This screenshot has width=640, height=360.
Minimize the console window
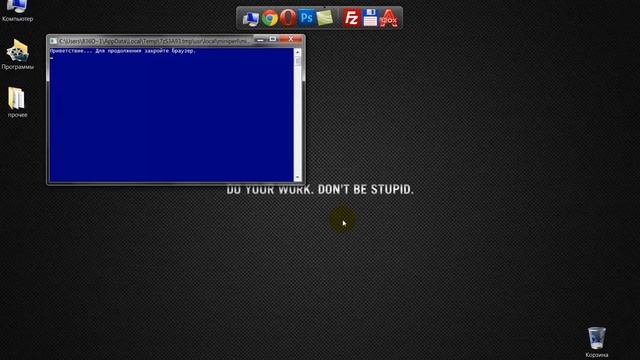[260, 39]
